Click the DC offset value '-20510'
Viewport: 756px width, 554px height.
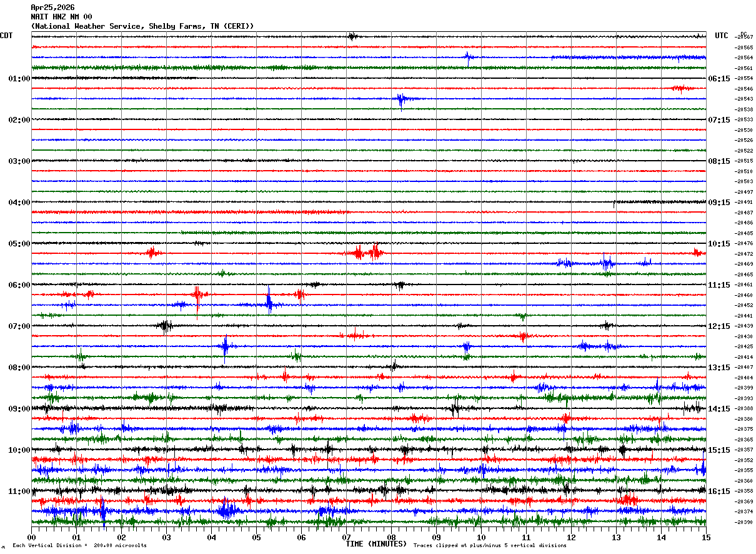(744, 171)
